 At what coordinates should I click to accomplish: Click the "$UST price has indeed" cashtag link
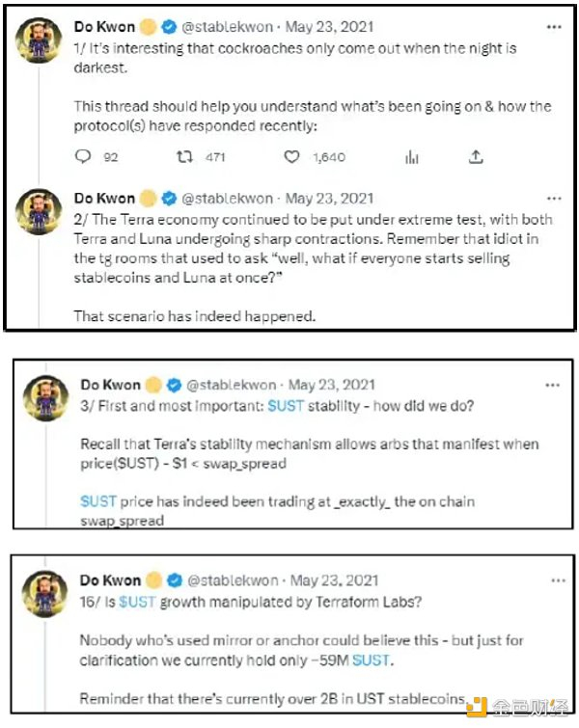point(99,501)
